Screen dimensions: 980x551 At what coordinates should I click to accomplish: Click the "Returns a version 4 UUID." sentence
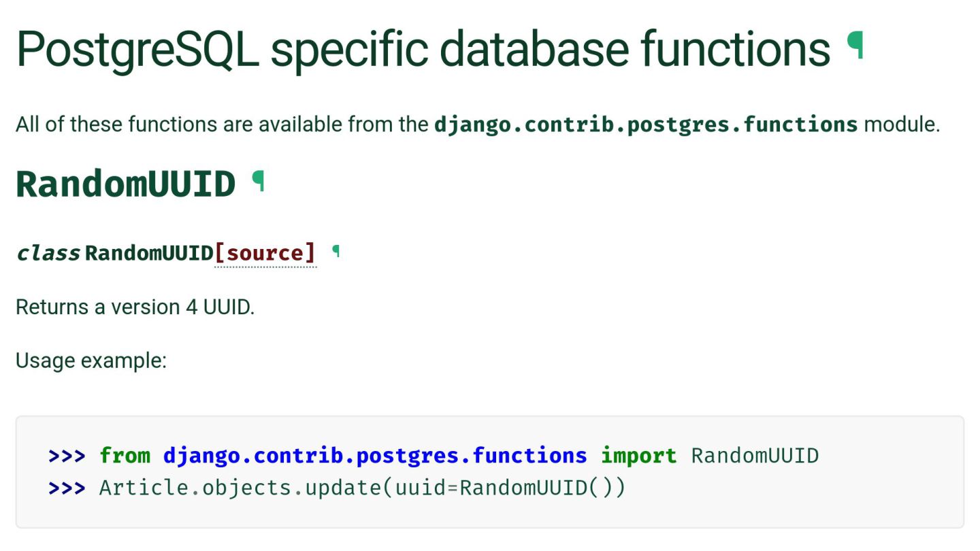(x=135, y=307)
